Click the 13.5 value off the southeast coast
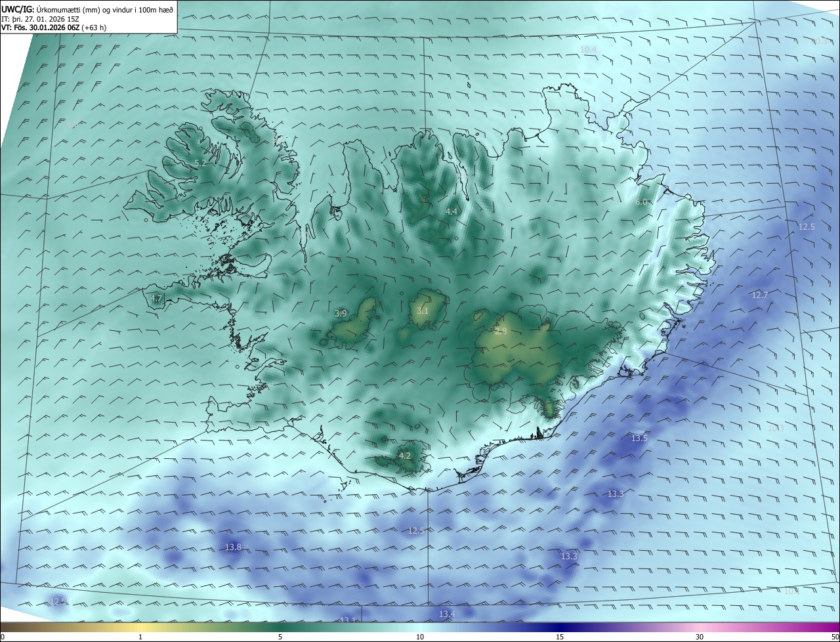 click(639, 438)
